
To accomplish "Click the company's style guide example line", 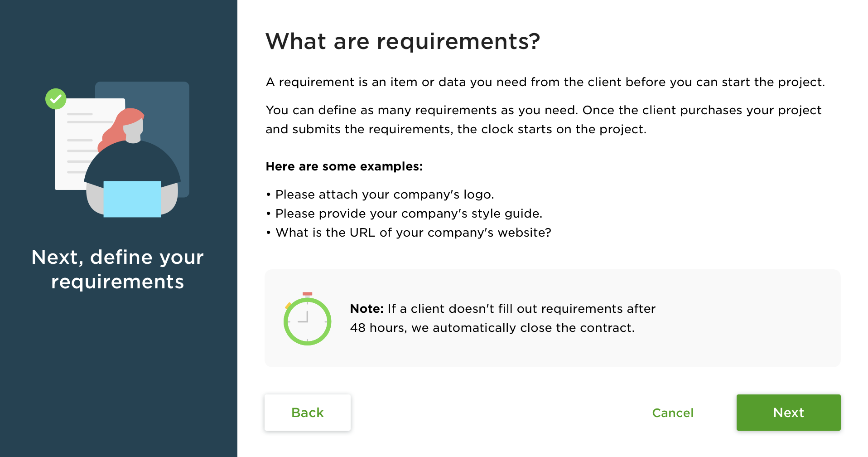I will click(x=408, y=214).
